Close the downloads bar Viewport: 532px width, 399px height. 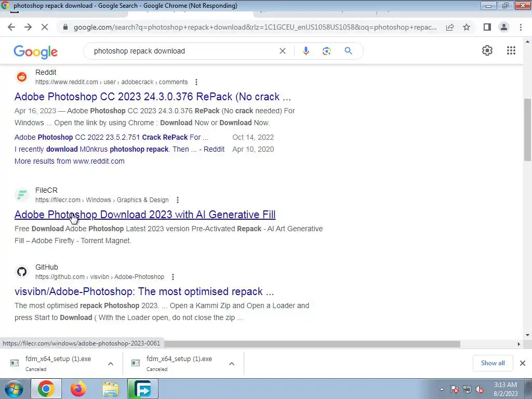tap(523, 363)
